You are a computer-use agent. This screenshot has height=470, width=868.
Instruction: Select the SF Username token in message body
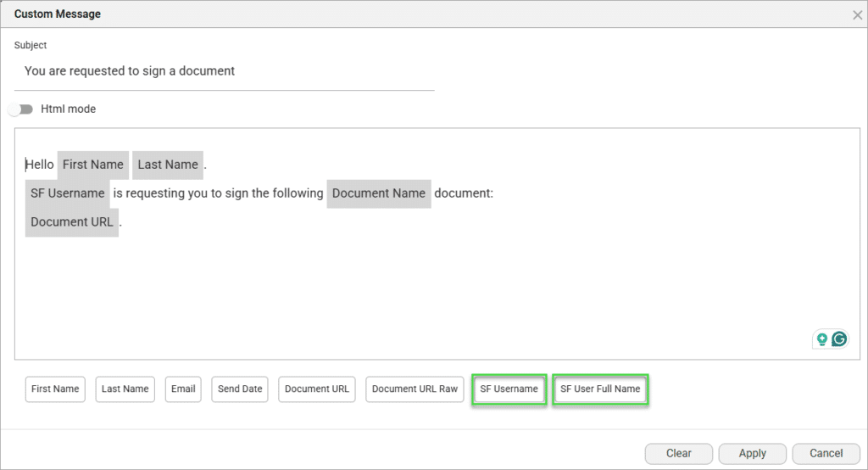pyautogui.click(x=68, y=193)
